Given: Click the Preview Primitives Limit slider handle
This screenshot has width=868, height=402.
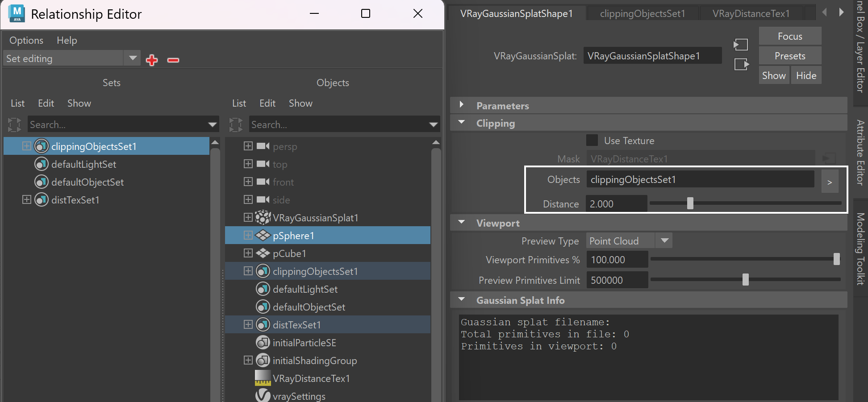Looking at the screenshot, I should click(x=745, y=279).
